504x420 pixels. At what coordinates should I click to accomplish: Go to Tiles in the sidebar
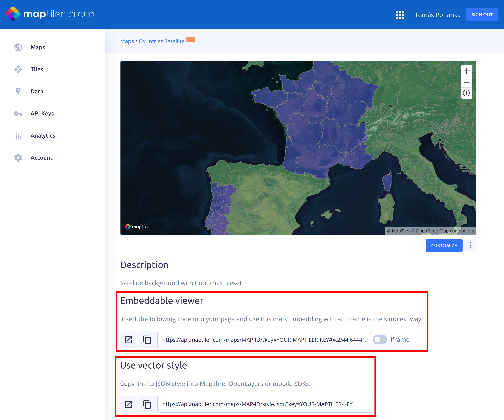pyautogui.click(x=37, y=69)
